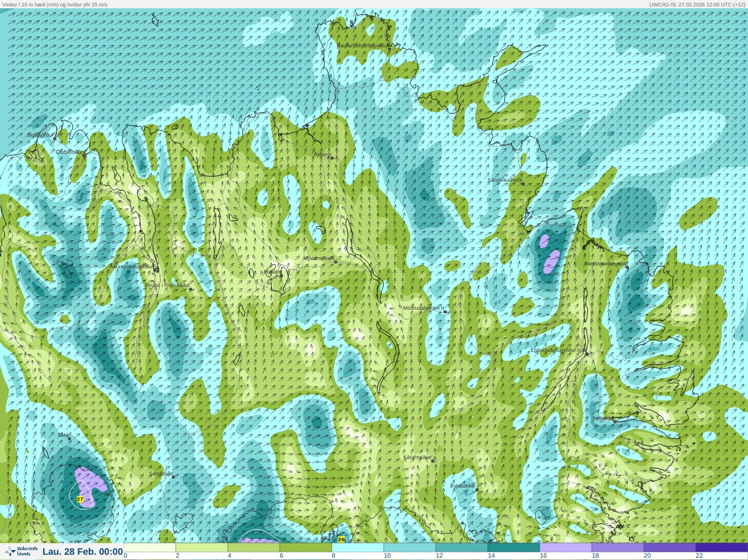
Task: Click the Veðurstofa Íslands logo
Action: coord(21,551)
